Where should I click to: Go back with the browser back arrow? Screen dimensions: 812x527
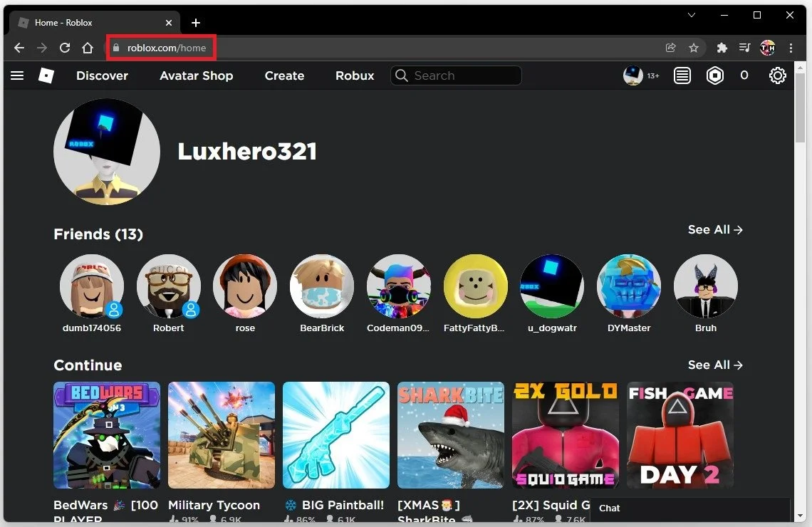point(19,48)
